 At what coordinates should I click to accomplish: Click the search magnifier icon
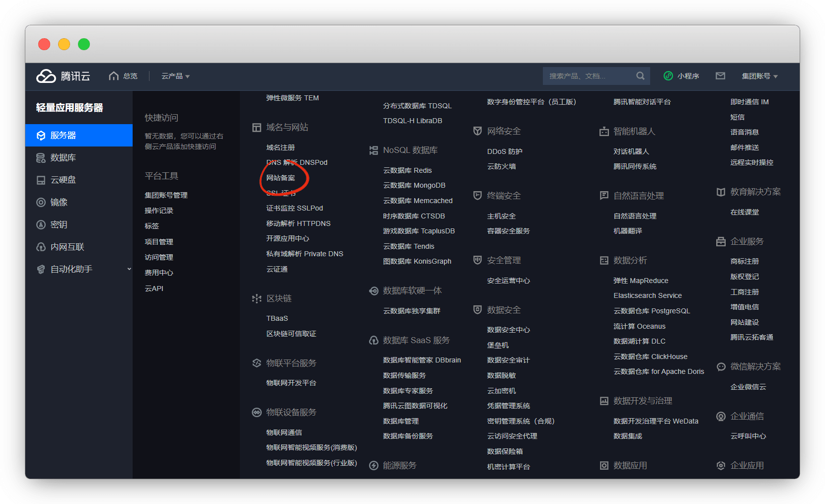click(x=640, y=76)
